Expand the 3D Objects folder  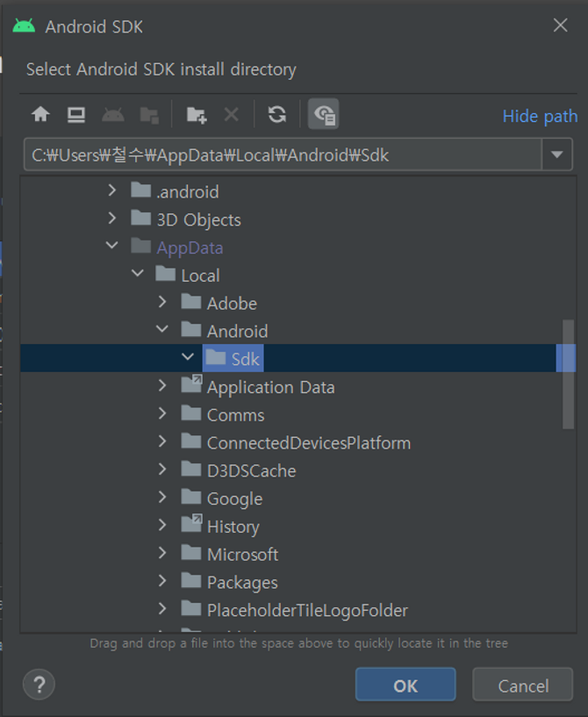[112, 219]
